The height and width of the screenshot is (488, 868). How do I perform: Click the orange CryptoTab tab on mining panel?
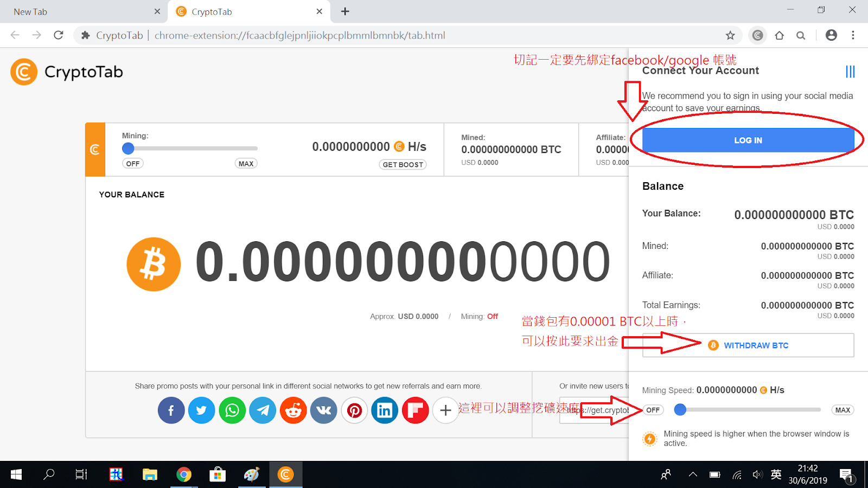[x=95, y=150]
